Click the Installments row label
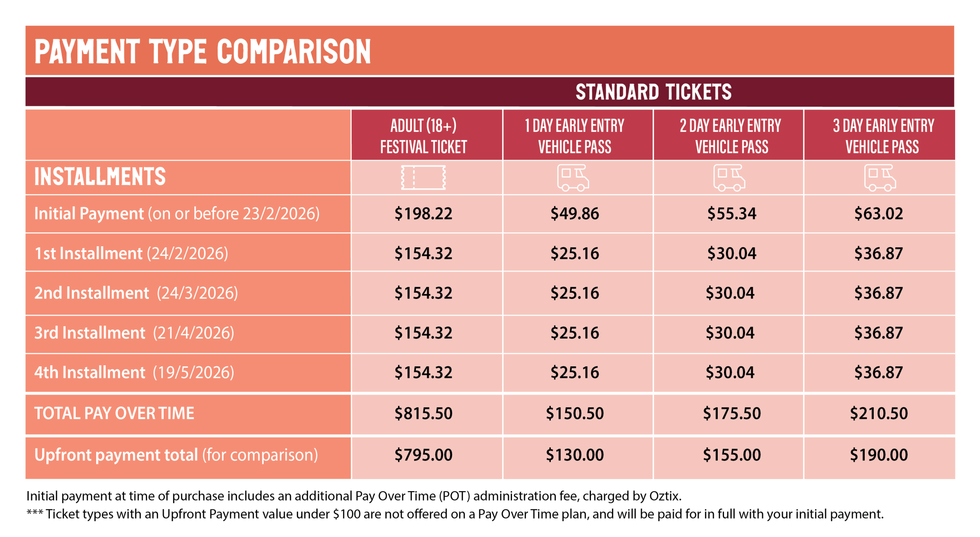This screenshot has height=537, width=980. pyautogui.click(x=100, y=176)
